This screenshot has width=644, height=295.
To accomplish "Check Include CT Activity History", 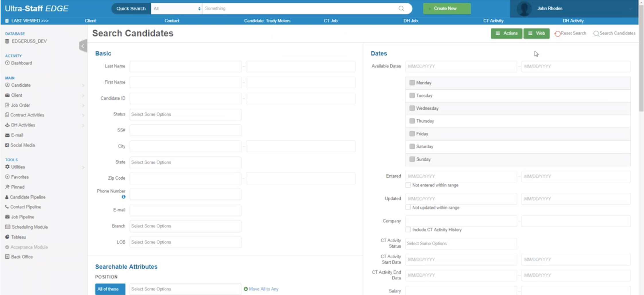I will [x=408, y=230].
